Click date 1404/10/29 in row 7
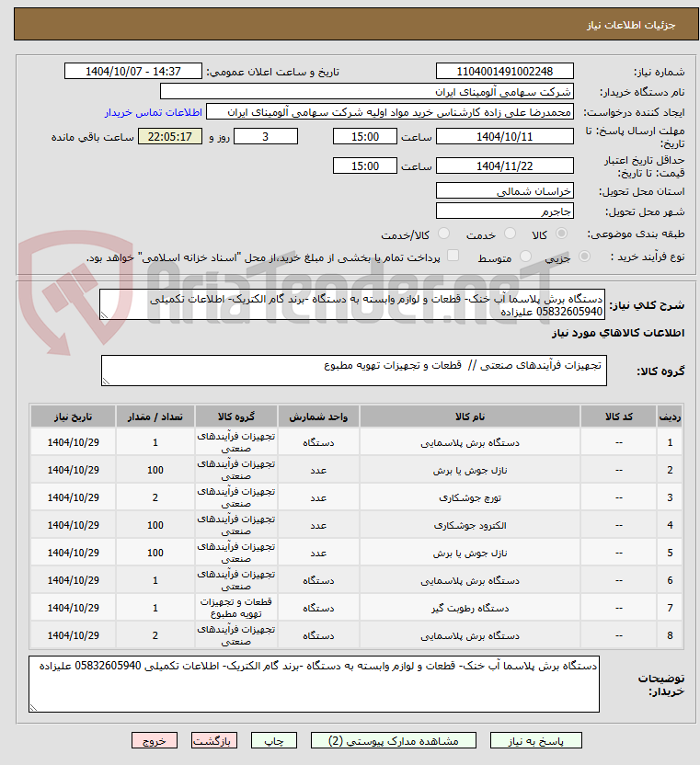The width and height of the screenshot is (700, 765). click(x=74, y=608)
